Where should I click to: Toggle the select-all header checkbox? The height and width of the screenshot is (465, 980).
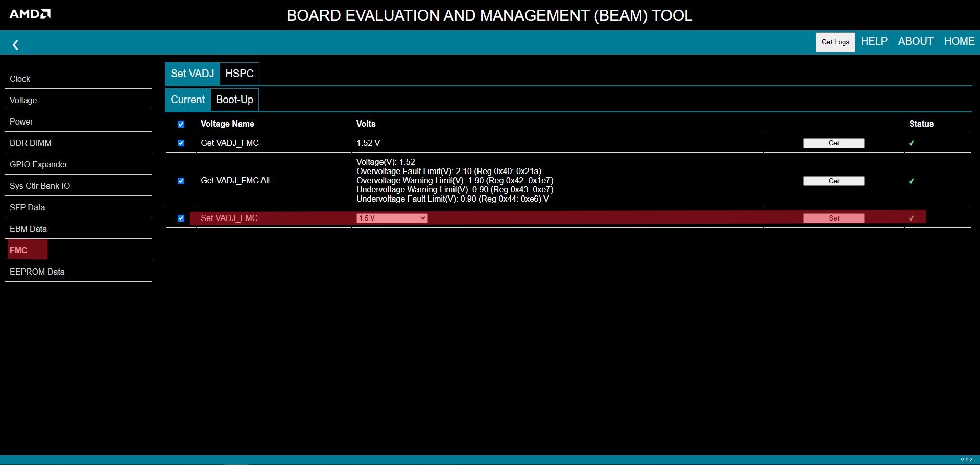point(181,124)
